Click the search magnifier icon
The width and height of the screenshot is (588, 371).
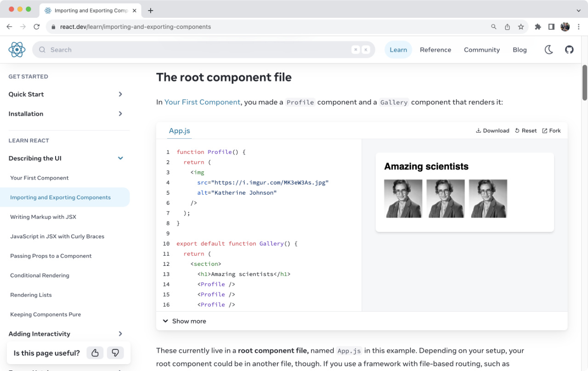click(42, 49)
